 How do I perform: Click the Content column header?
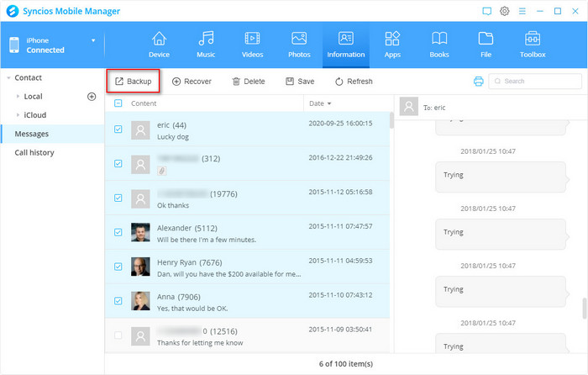(144, 103)
